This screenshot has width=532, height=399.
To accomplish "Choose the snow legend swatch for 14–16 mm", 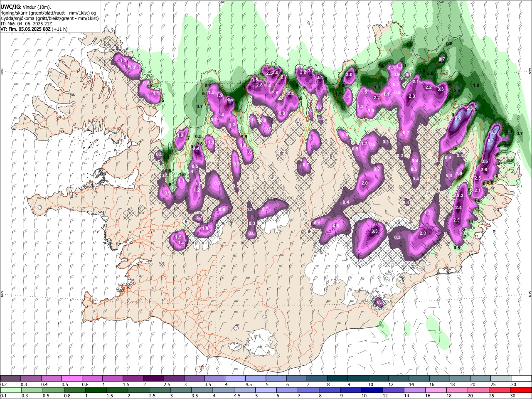I will (418, 378).
